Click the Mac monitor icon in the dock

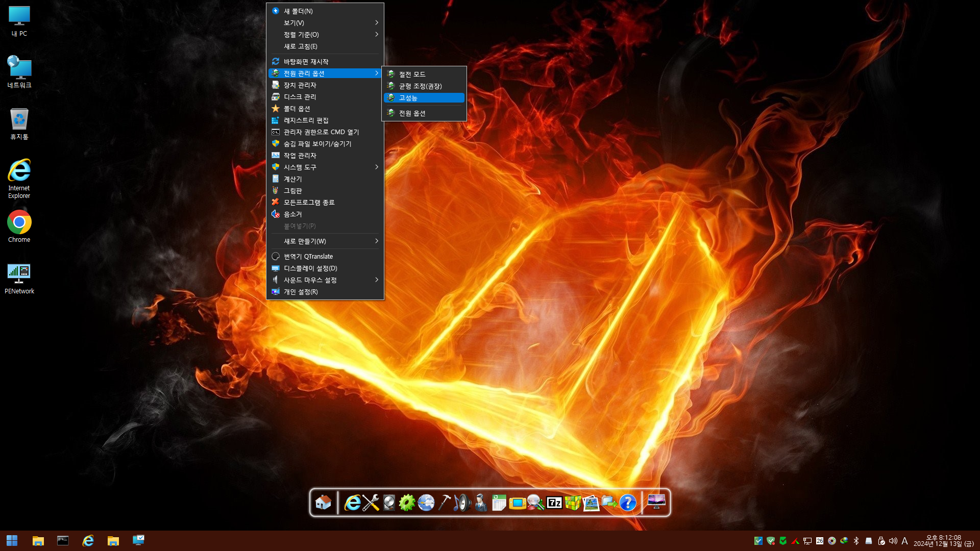[656, 502]
